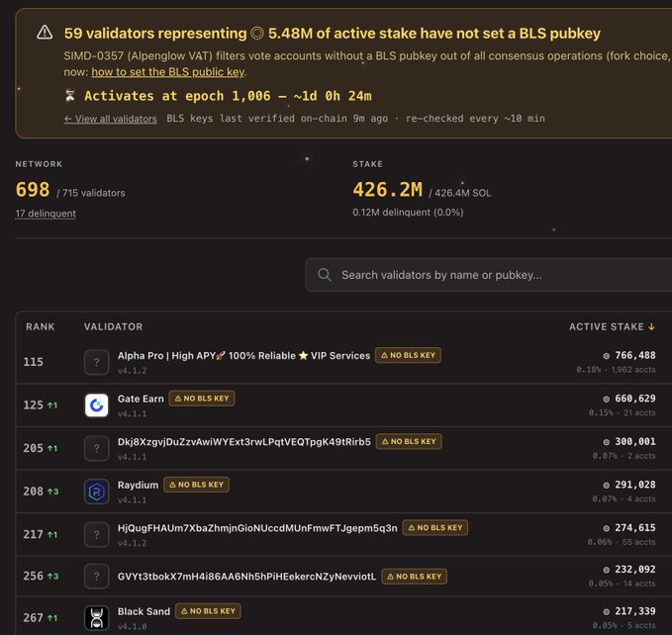Click the 0.06% · 55 accts text

click(622, 542)
